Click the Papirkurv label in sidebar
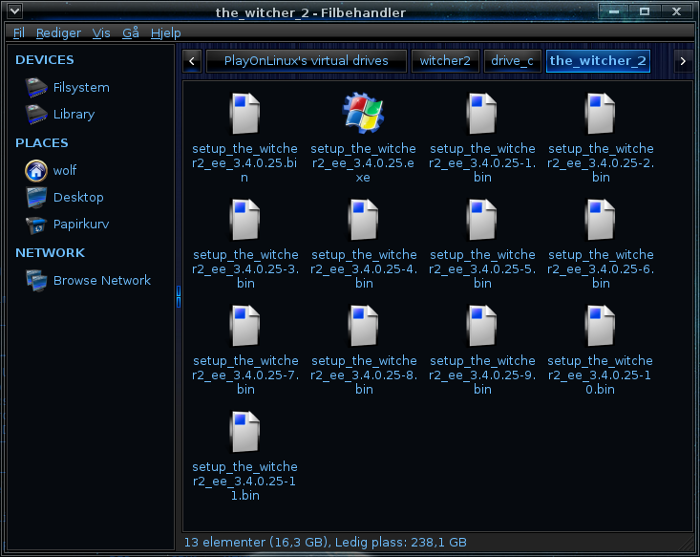700x557 pixels. (81, 224)
